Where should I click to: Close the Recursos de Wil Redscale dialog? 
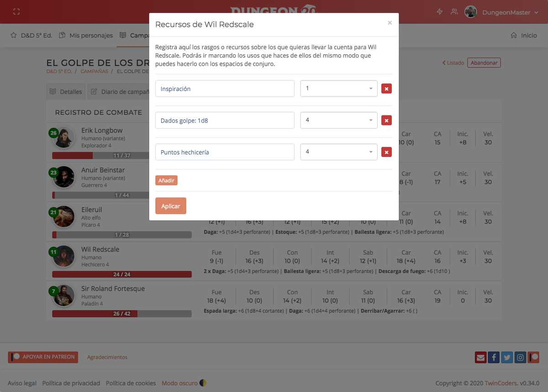(390, 23)
